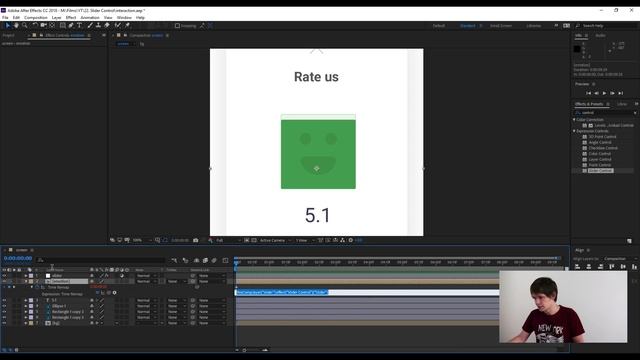Viewport: 640px width, 360px height.
Task: Switch to the Small Screen workspace
Action: [501, 26]
